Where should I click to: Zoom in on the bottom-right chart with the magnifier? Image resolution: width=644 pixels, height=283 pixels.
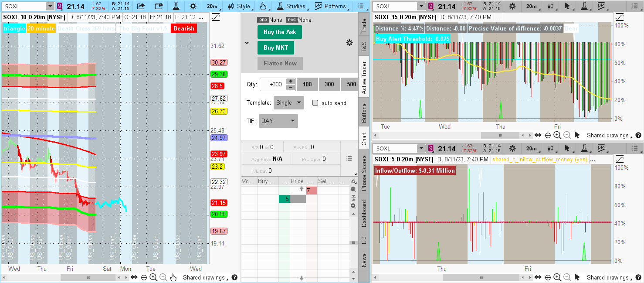[x=557, y=277]
